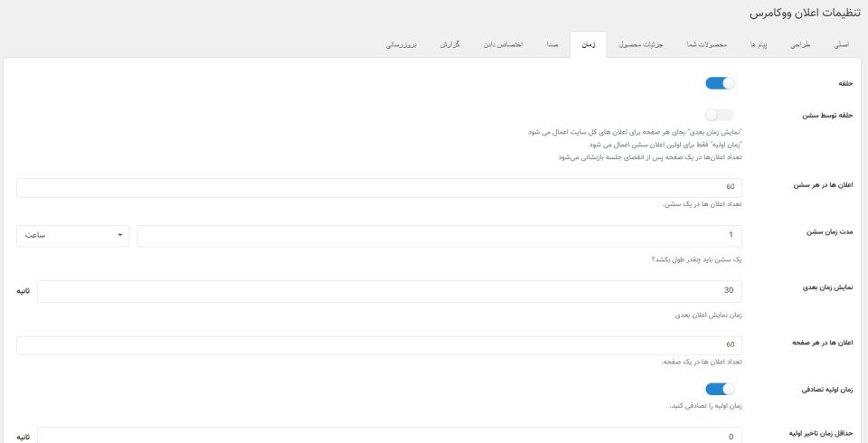Click the اعلان ها در هر سشن field
The width and height of the screenshot is (868, 443).
pyautogui.click(x=380, y=187)
